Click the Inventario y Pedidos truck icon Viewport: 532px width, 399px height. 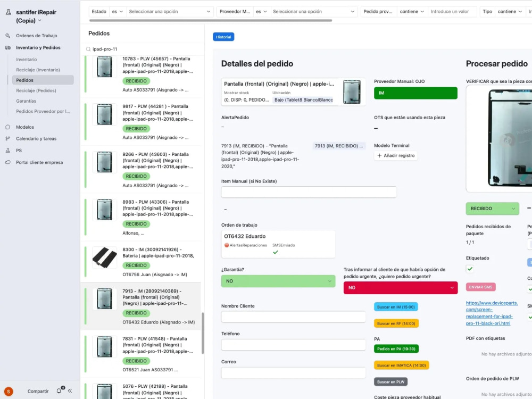(x=8, y=48)
